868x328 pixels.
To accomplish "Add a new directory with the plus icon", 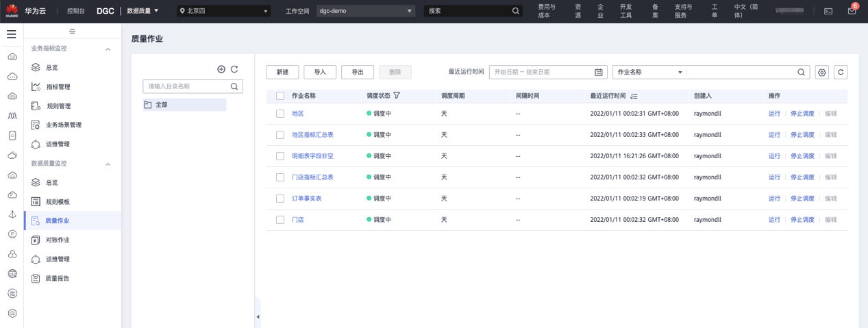I will pos(221,69).
